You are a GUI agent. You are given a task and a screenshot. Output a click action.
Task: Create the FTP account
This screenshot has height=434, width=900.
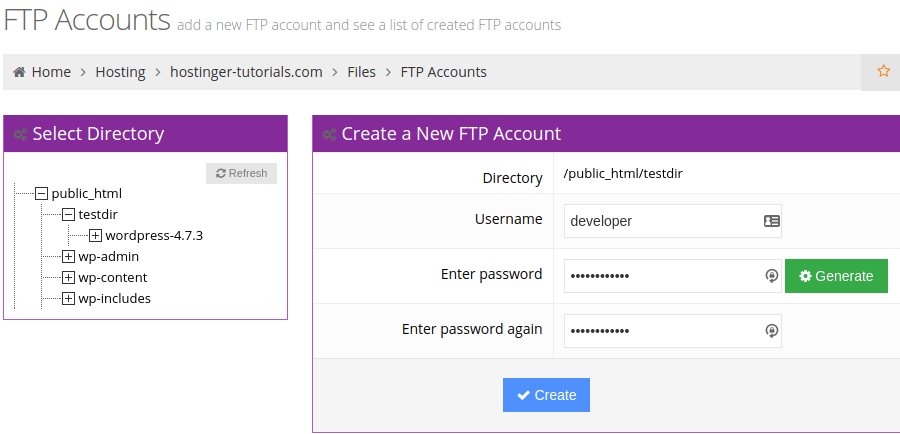[x=546, y=395]
